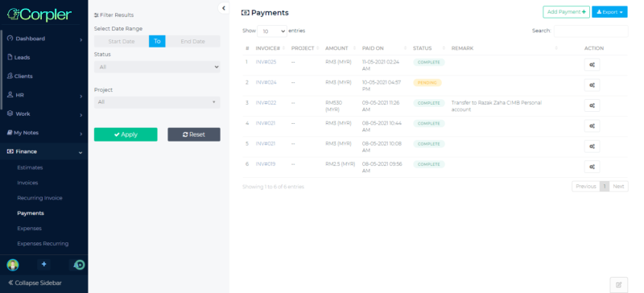Open action menu for 10:08 AM payment
Screen dimensions: 644x293
tap(592, 146)
